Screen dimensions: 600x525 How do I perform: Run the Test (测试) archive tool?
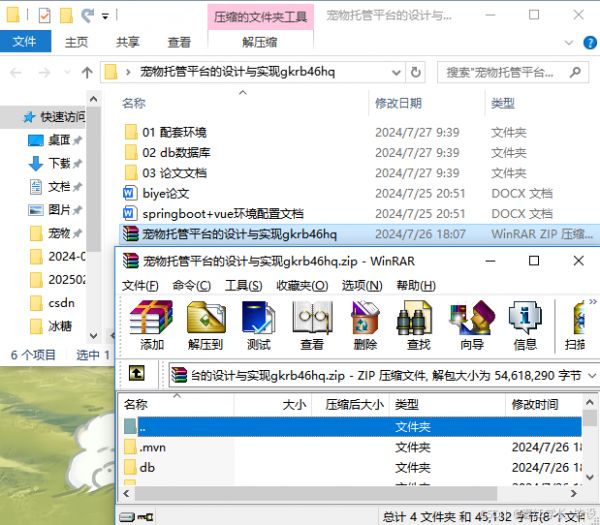[258, 325]
